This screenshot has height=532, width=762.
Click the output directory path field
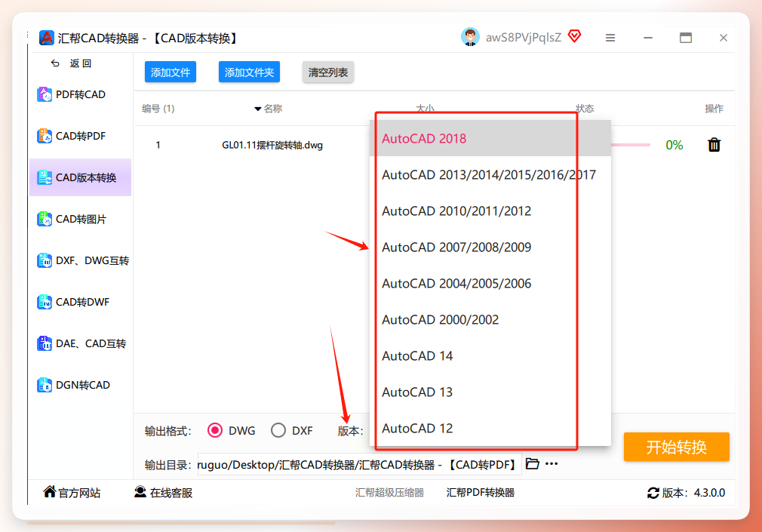point(359,464)
